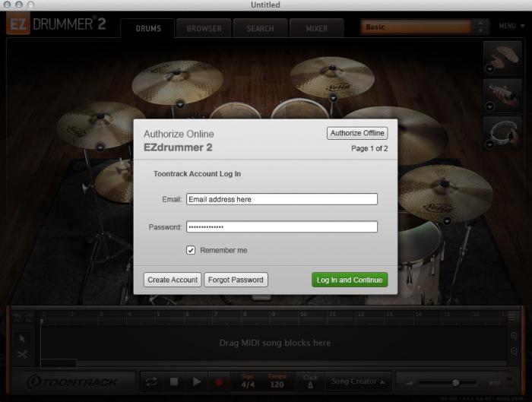Click the hi-hat cymbal

[x=114, y=182]
